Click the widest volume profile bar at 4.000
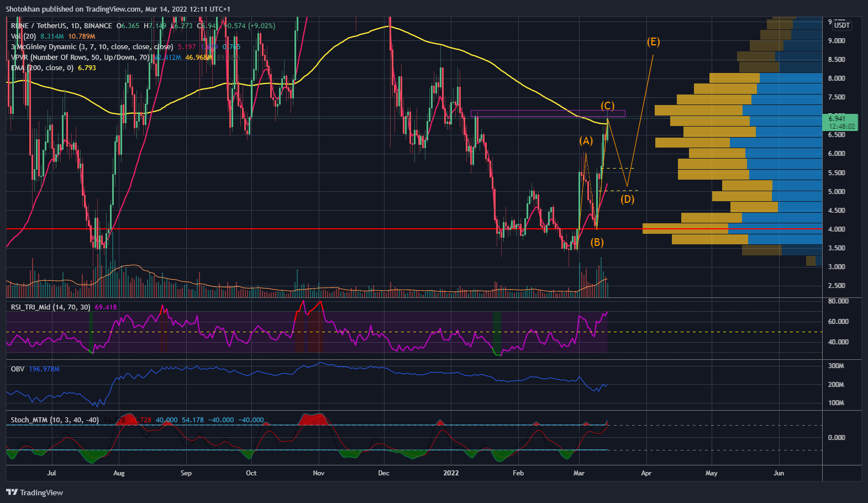Screen dimensions: 868x503 732,229
